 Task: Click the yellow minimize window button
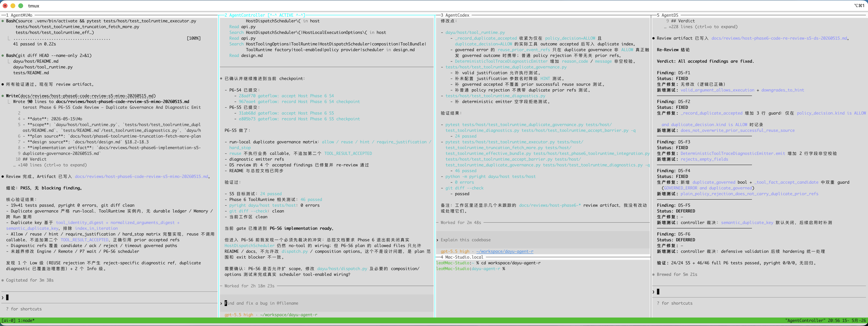click(x=13, y=6)
